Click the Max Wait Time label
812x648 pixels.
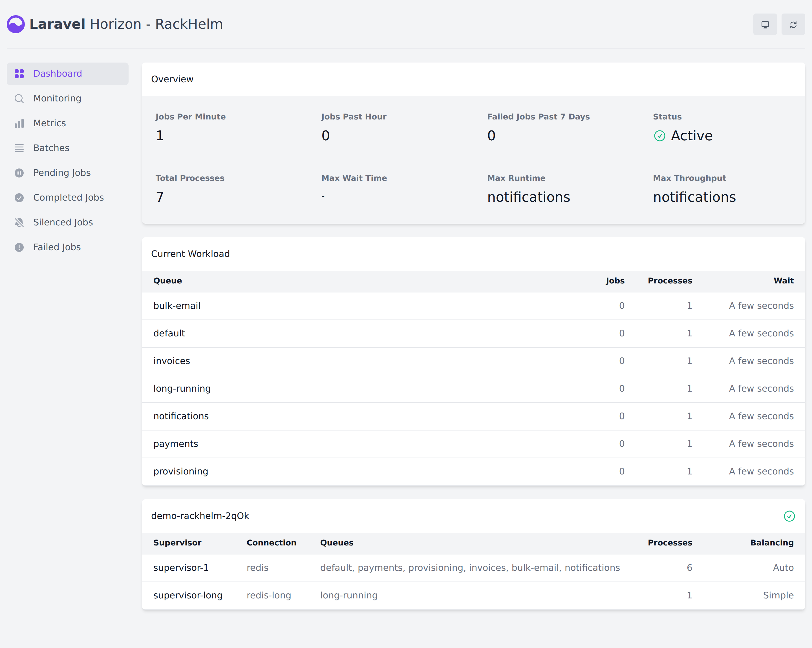pos(354,178)
